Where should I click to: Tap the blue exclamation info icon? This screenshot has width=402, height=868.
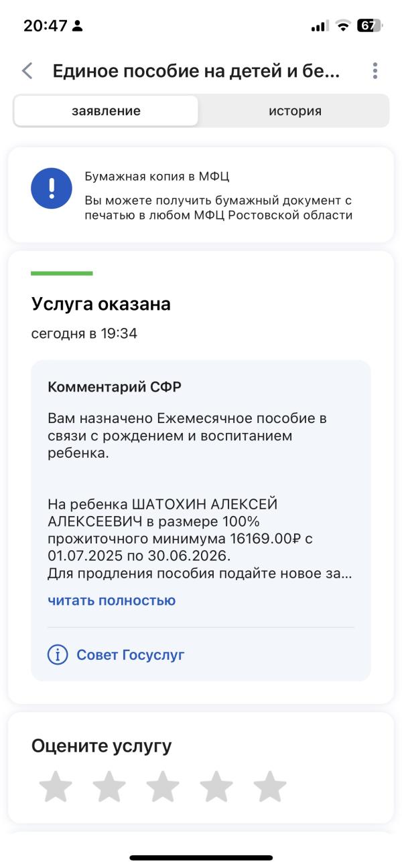(52, 188)
